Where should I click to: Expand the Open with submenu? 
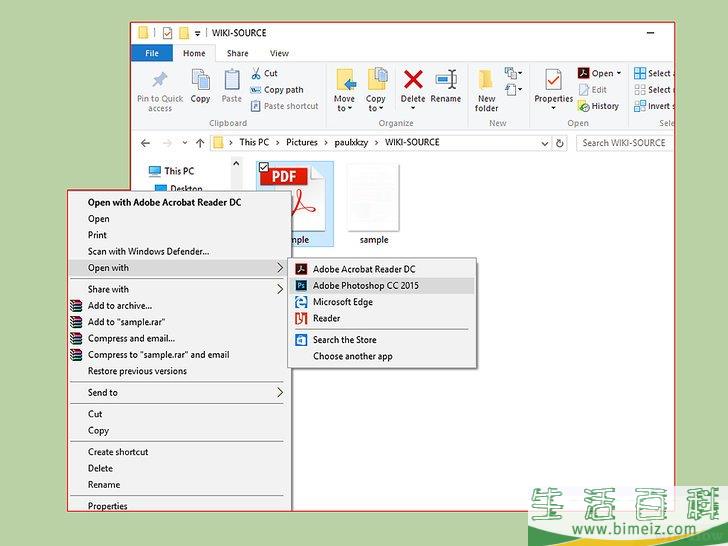point(180,268)
